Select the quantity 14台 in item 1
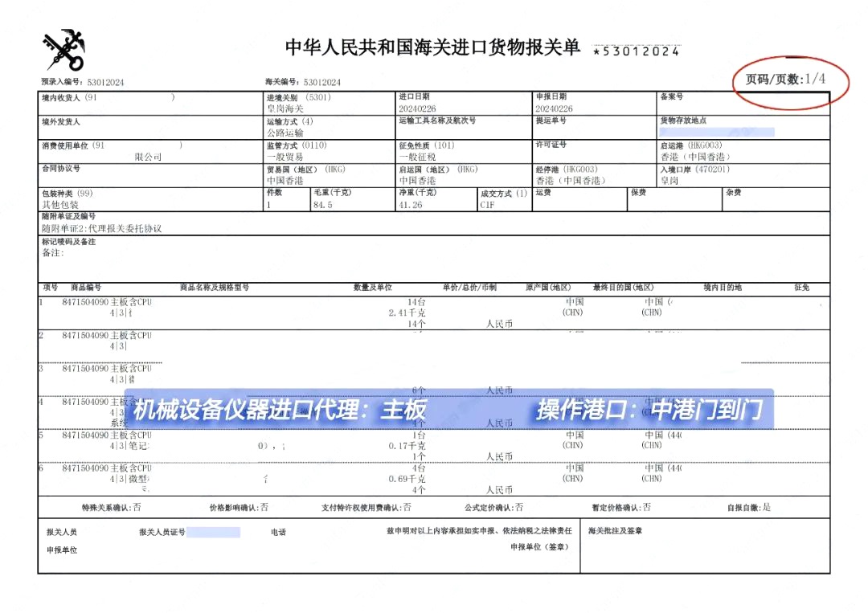Screen dimensions: 868x613 tap(416, 302)
